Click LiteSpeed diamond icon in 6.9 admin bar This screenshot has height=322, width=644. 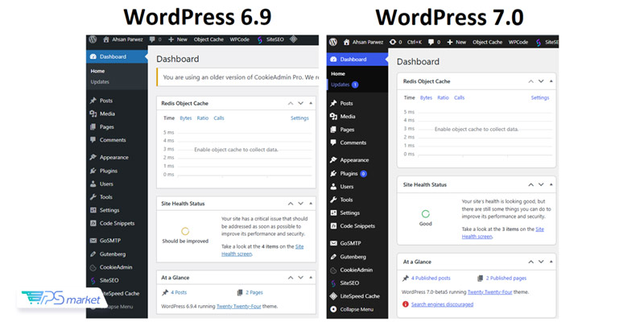(x=293, y=39)
